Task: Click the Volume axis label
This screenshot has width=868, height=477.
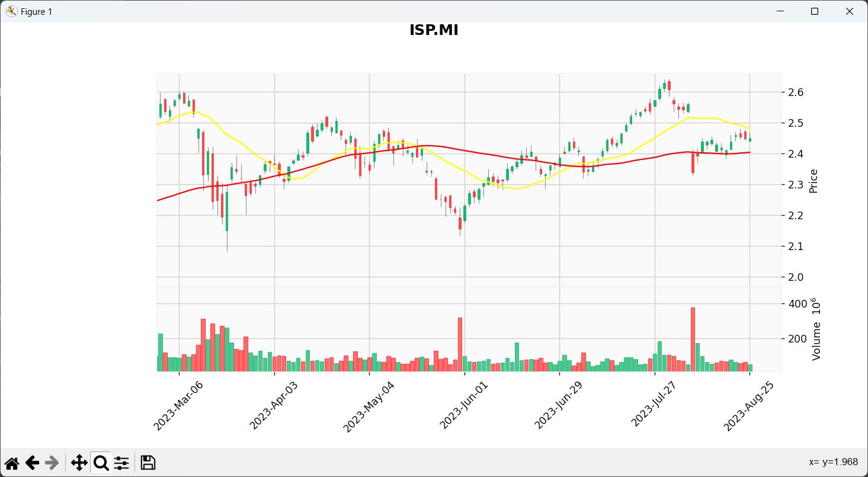Action: tap(816, 330)
